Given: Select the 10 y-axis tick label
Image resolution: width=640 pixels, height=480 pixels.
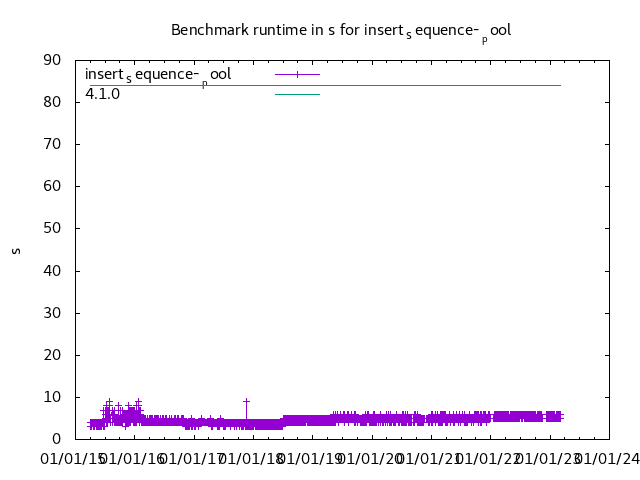Looking at the screenshot, I should pyautogui.click(x=57, y=397).
